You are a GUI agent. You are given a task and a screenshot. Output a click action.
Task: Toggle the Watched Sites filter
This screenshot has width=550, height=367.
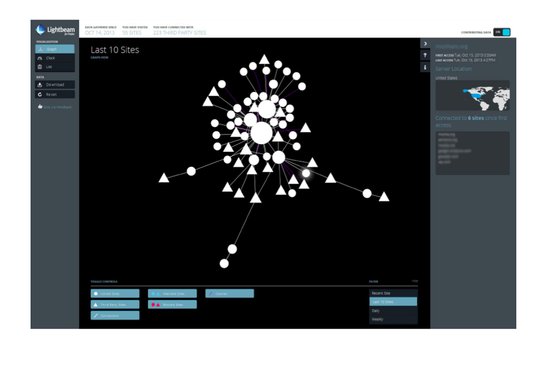pyautogui.click(x=172, y=293)
